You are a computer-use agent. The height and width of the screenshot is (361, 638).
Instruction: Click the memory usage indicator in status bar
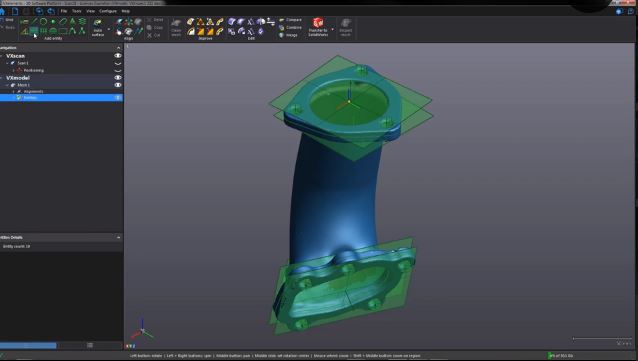pos(560,356)
